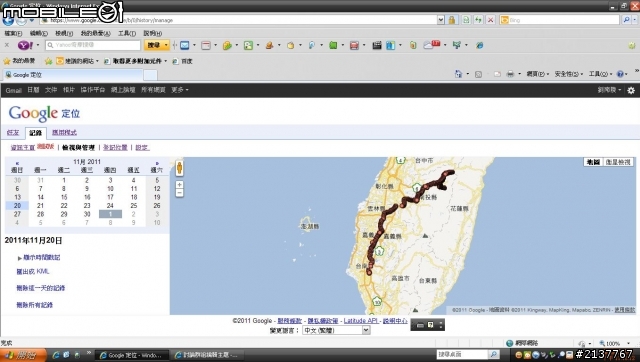Click the printer icon in command bar
640x362 pixels.
click(x=510, y=74)
